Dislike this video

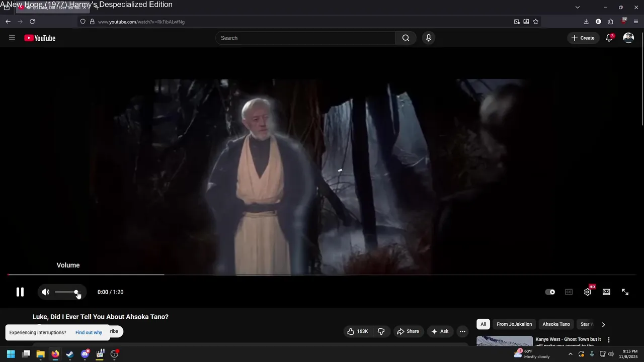tap(381, 331)
